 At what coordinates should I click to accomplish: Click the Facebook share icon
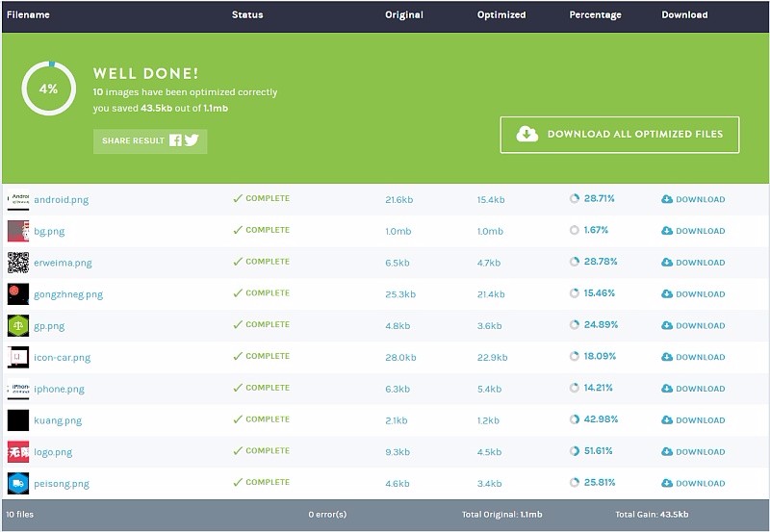[175, 140]
